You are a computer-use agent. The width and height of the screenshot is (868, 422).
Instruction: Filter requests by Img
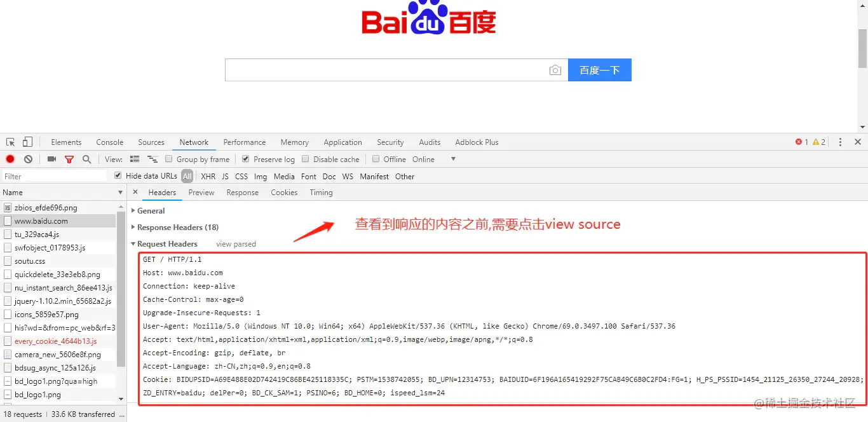pyautogui.click(x=261, y=176)
